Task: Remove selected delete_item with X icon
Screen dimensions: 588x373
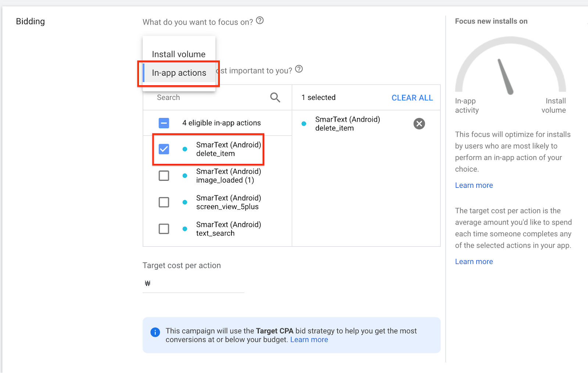Action: tap(419, 124)
